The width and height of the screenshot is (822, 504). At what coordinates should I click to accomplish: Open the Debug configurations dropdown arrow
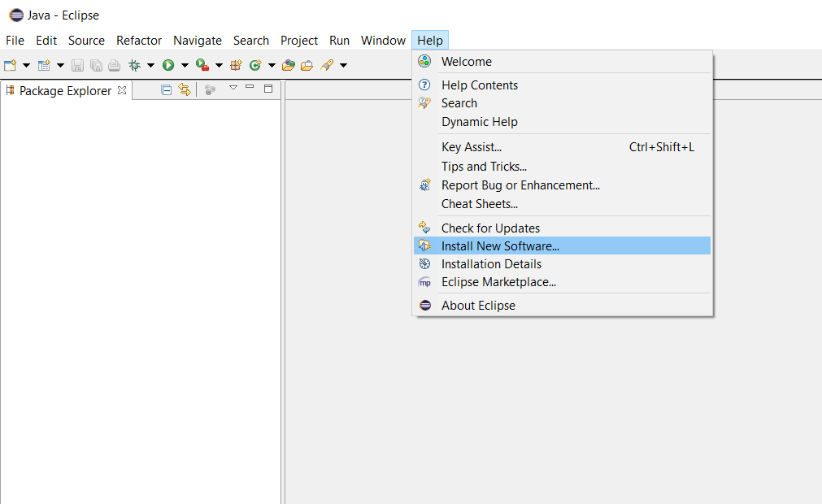tap(150, 66)
